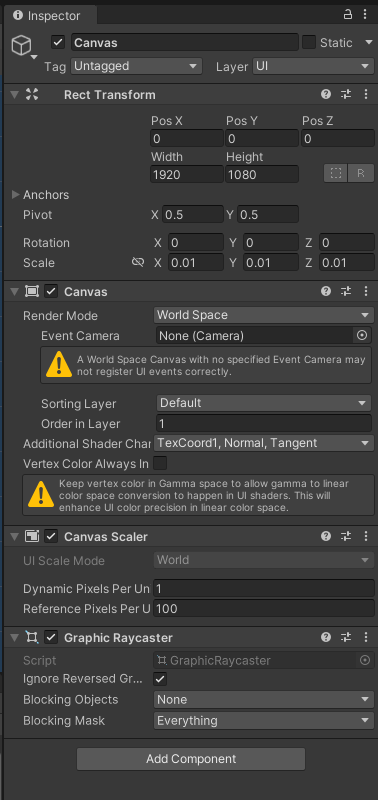This screenshot has width=378, height=800.
Task: Click the Graphic Raycaster component icon
Action: click(x=32, y=637)
